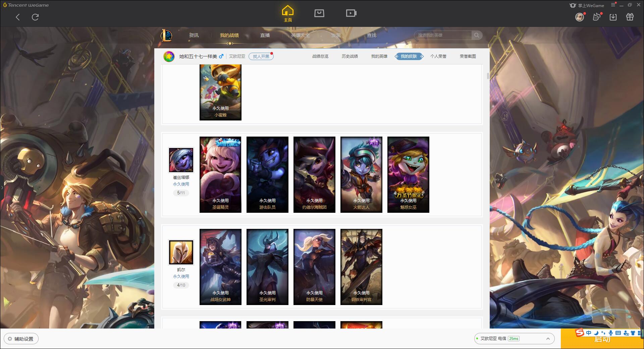This screenshot has width=644, height=349.
Task: Switch to the 发现 tab
Action: [336, 35]
